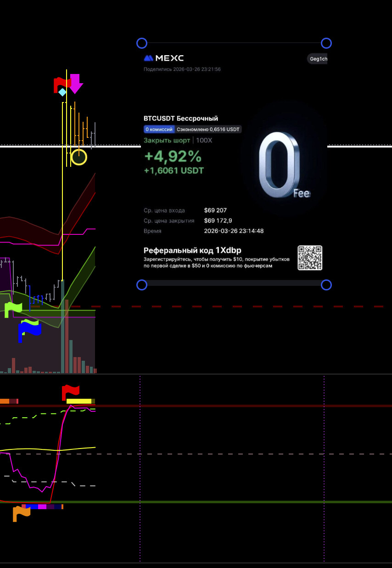The width and height of the screenshot is (392, 568).
Task: Click the red flag in the oscillator panel
Action: 70,392
